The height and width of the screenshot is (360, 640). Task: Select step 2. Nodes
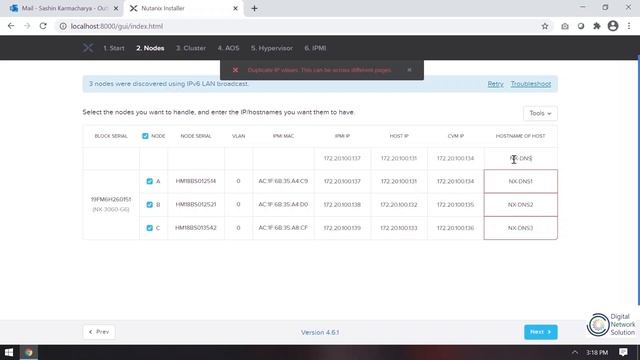150,48
